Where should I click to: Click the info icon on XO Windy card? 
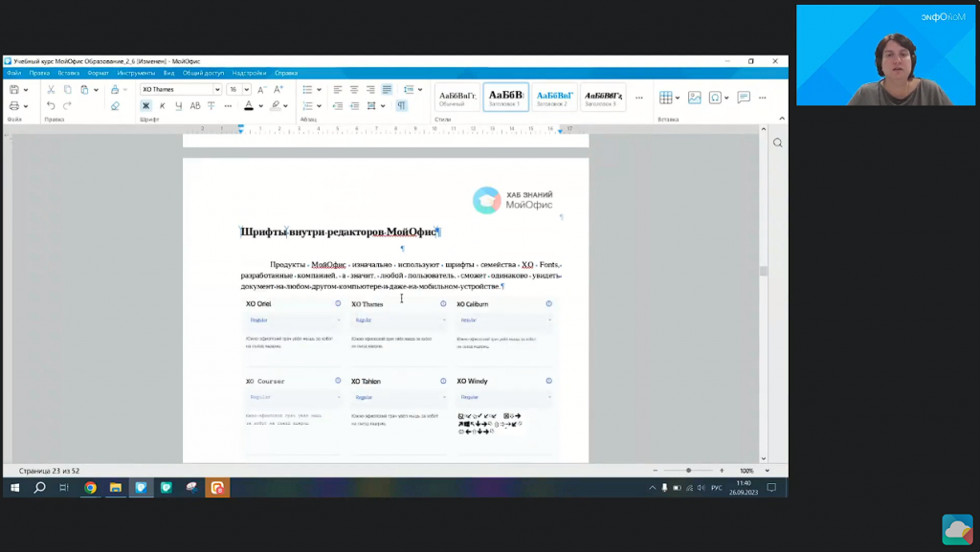point(548,381)
